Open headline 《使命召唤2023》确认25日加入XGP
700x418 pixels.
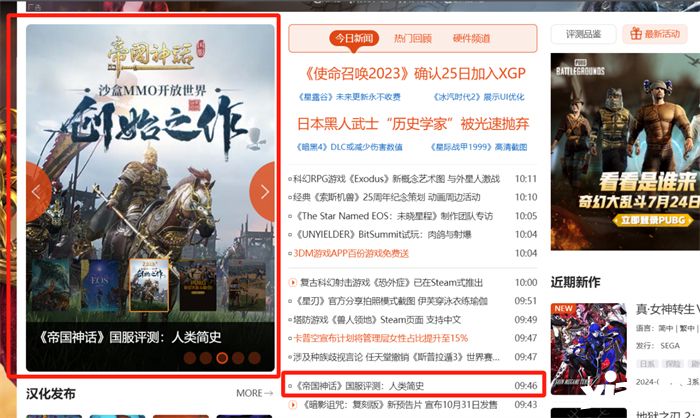[x=415, y=73]
